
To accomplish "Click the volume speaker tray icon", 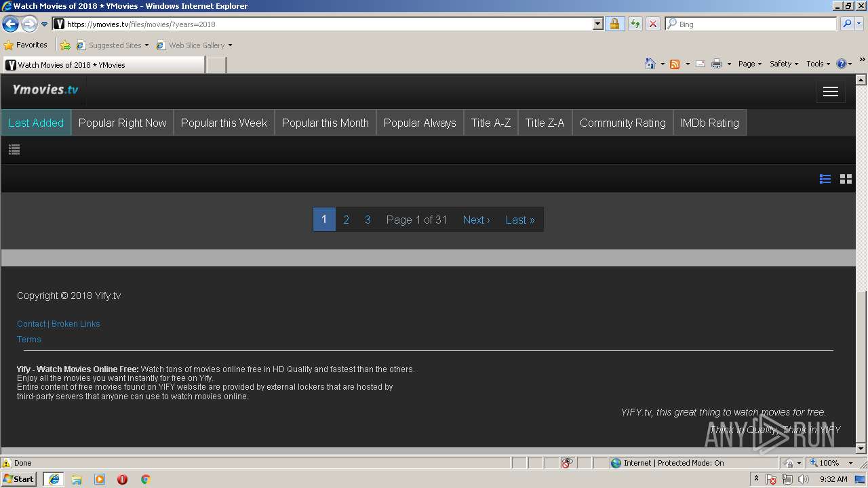I will pos(804,479).
